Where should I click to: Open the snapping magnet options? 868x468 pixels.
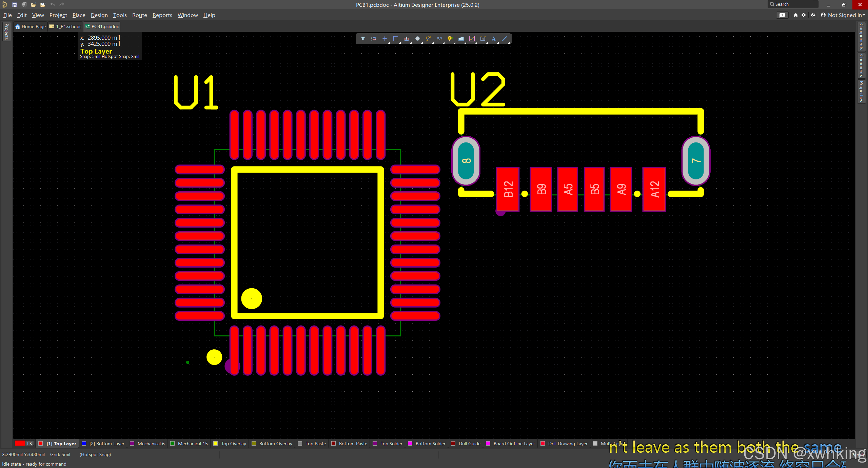tap(374, 39)
